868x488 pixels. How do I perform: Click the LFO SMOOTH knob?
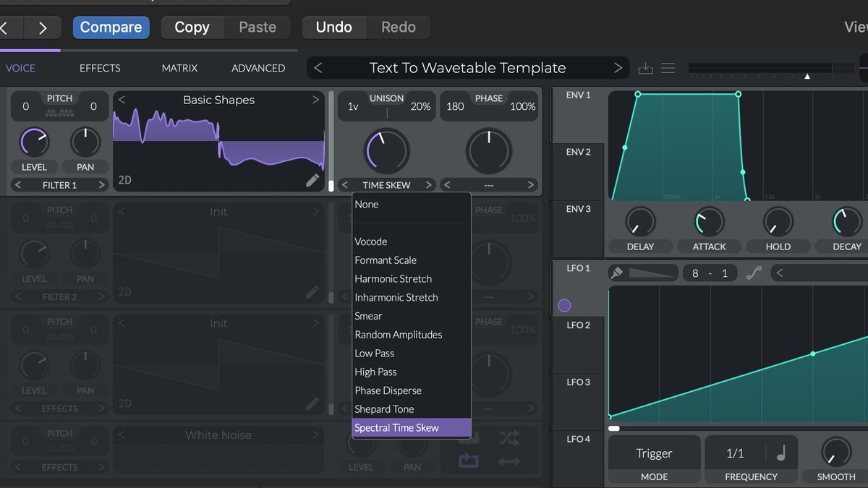click(836, 452)
